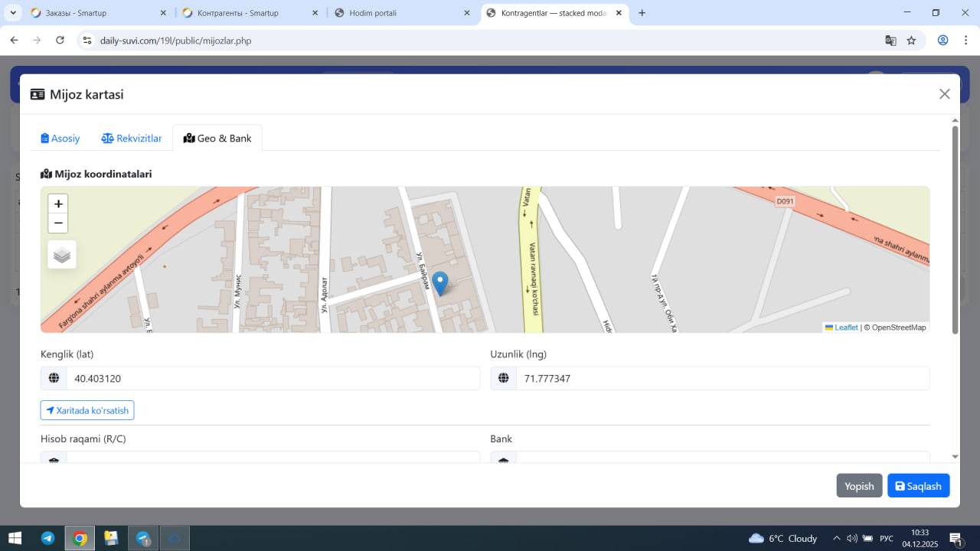The image size is (980, 551).
Task: Bookmark this page with the star
Action: [911, 41]
